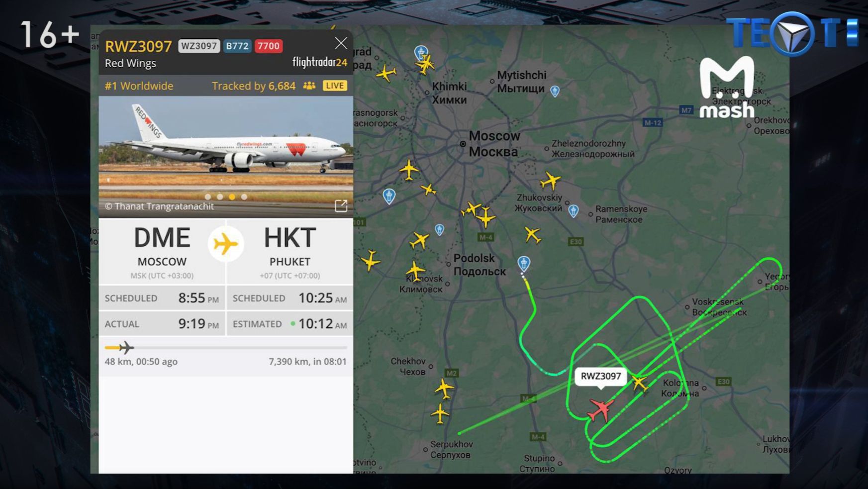Click the LIVE status badge

(x=335, y=86)
